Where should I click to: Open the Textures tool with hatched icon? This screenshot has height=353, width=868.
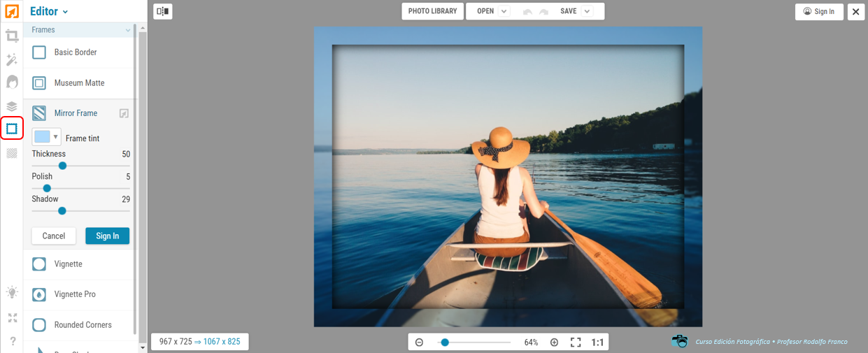tap(12, 153)
